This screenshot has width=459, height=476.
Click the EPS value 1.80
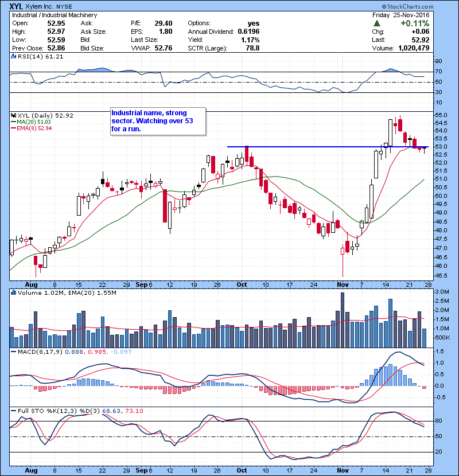click(166, 32)
